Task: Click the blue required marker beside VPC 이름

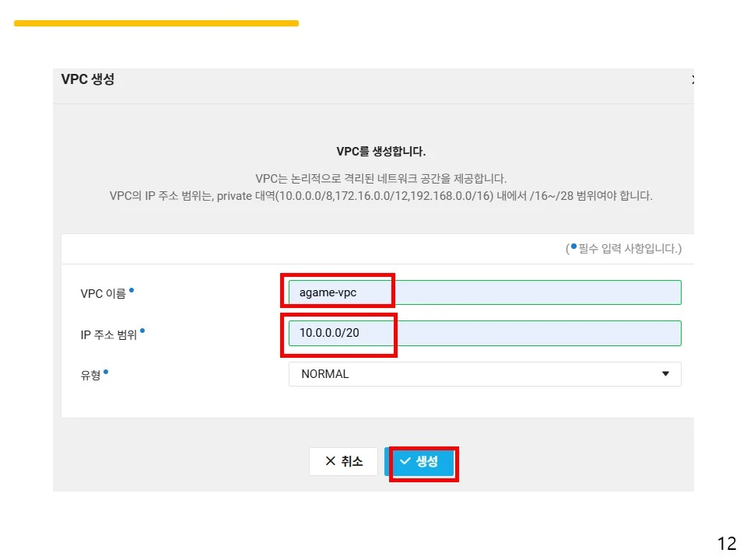Action: 131,289
